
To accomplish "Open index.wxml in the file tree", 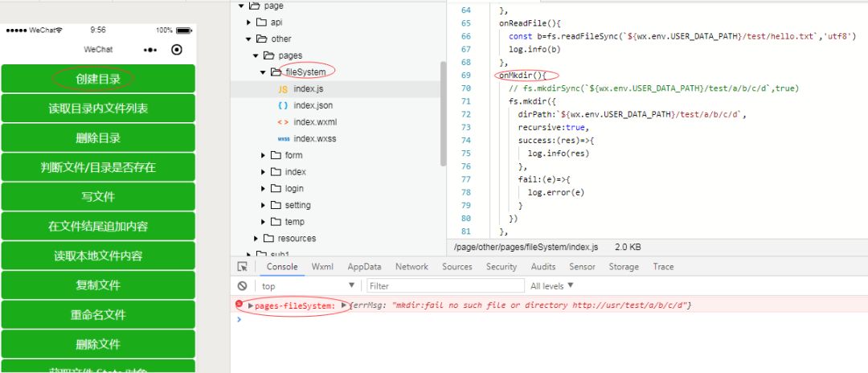I will click(316, 122).
